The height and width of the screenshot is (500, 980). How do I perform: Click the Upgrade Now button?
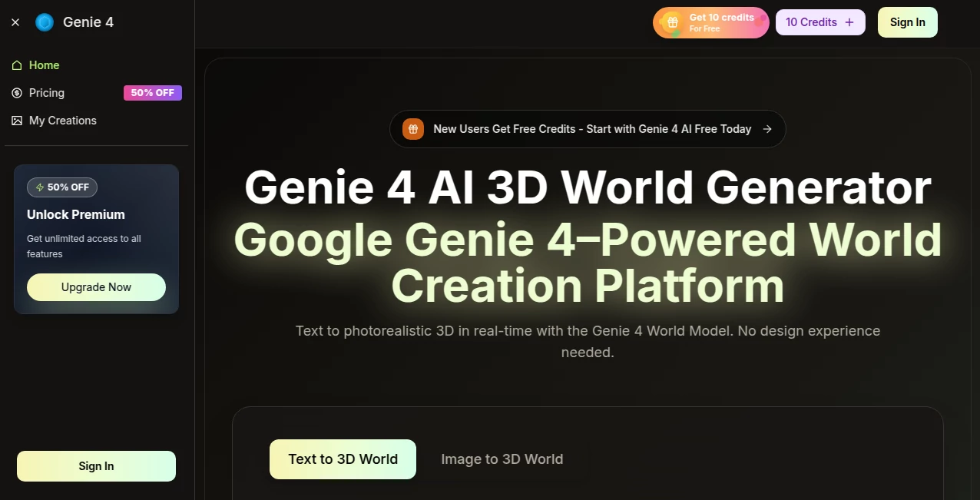click(x=96, y=286)
